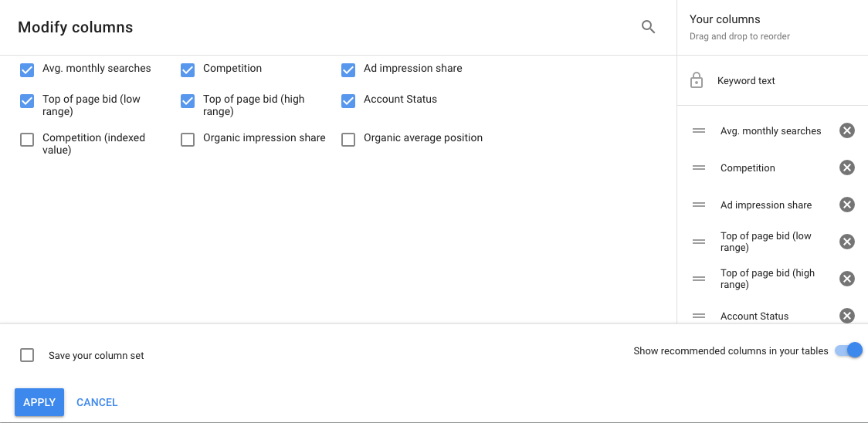This screenshot has width=868, height=423.
Task: Click the APPLY button
Action: click(39, 402)
